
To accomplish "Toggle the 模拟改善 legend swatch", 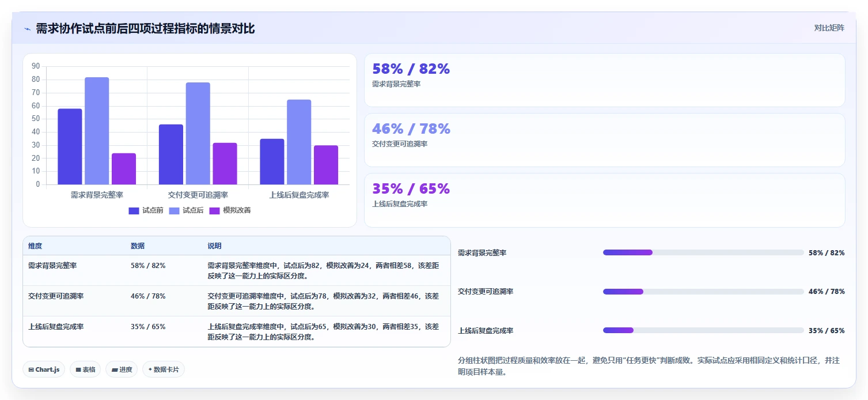I will pyautogui.click(x=214, y=210).
